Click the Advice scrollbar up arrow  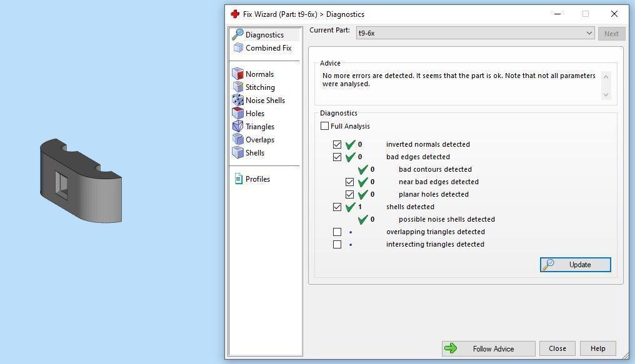tap(606, 76)
